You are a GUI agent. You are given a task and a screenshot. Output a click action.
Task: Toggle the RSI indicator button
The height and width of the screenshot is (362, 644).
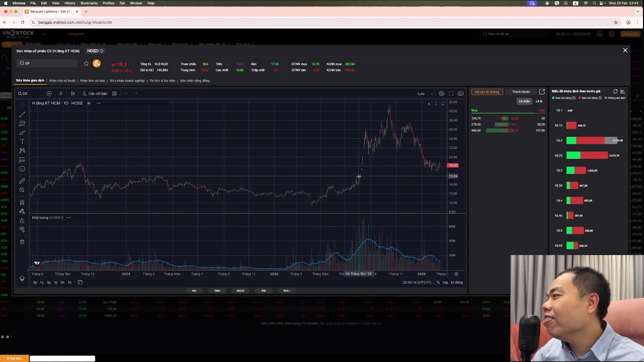pyautogui.click(x=264, y=291)
